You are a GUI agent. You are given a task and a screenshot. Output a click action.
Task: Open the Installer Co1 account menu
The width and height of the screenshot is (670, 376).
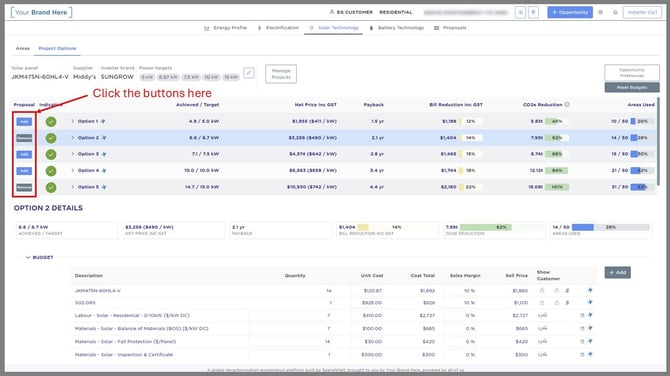(x=642, y=12)
